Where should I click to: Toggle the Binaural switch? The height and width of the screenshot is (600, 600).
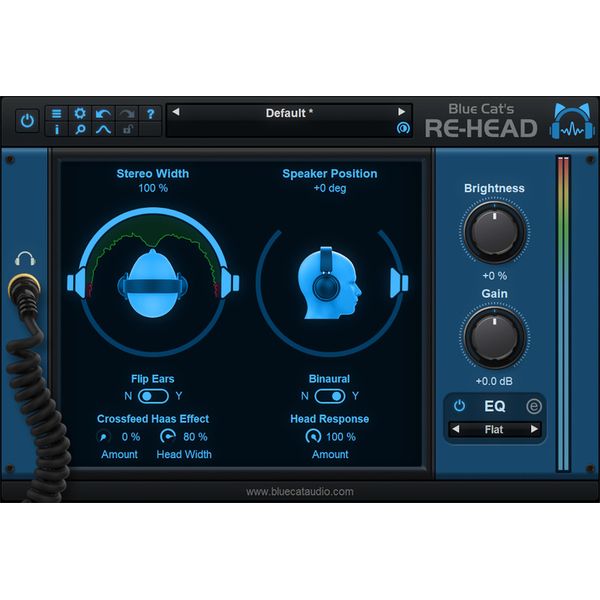click(330, 396)
